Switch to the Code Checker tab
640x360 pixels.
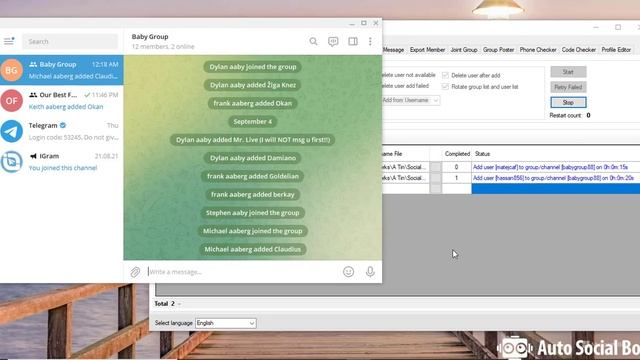[579, 49]
